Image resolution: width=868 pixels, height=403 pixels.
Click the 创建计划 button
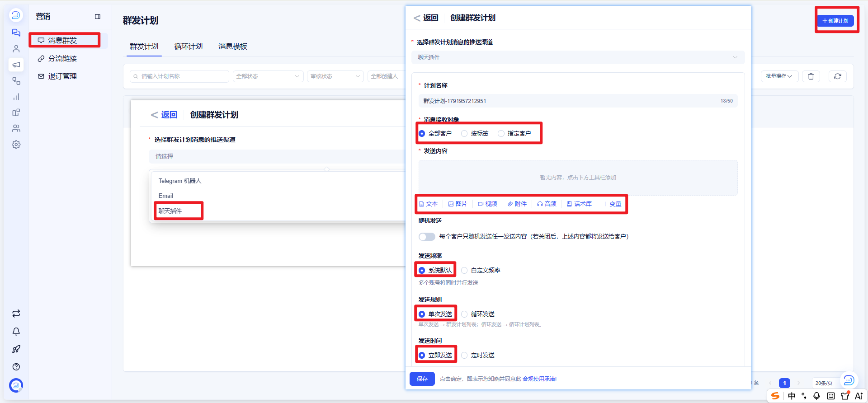coord(835,21)
